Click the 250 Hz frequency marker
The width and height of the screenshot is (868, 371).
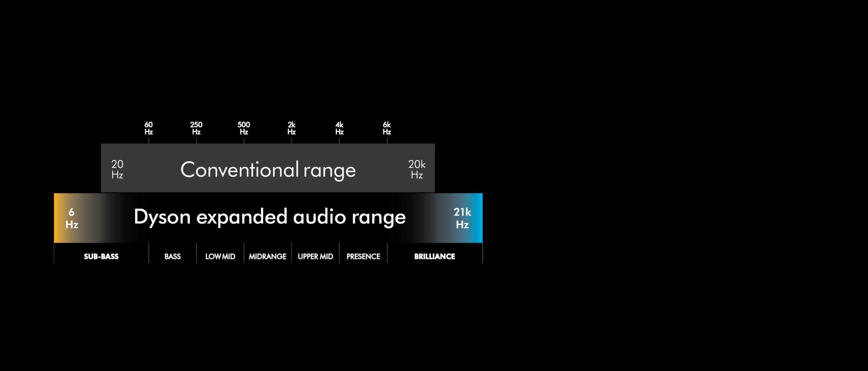196,128
